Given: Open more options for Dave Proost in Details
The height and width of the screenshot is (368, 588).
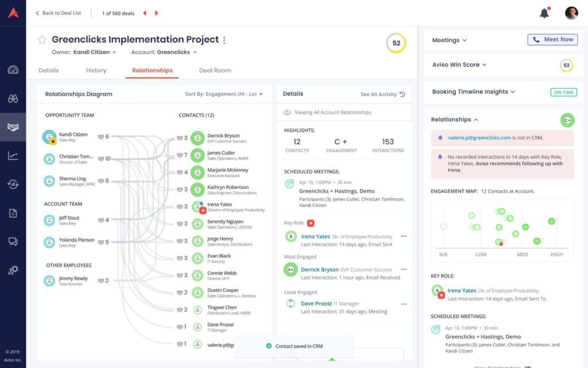Looking at the screenshot, I should click(404, 304).
